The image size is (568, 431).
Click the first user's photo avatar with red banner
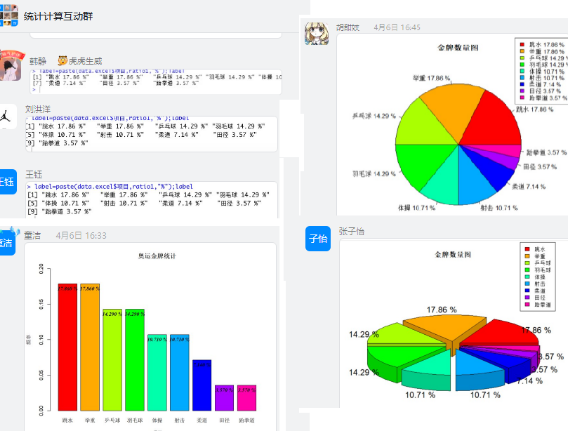(11, 66)
